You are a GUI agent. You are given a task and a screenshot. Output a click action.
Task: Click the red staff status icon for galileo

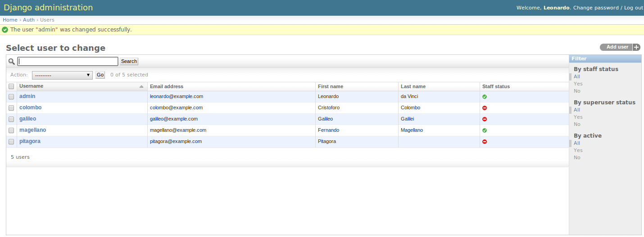coord(485,119)
